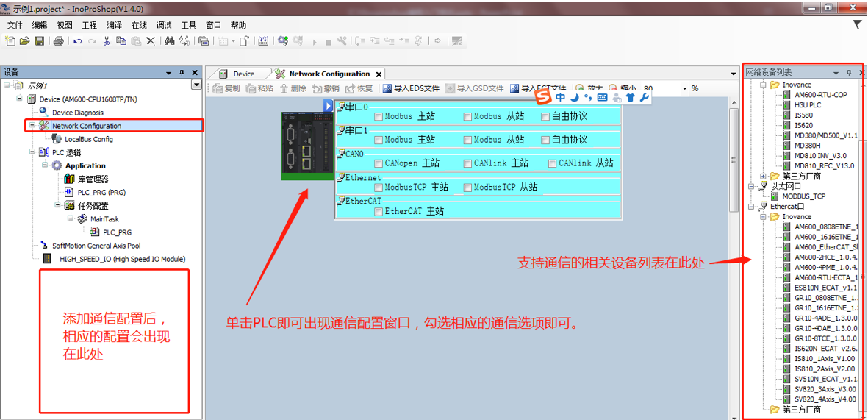Click the Delete X icon in main toolbar
This screenshot has height=420, width=868.
point(150,41)
